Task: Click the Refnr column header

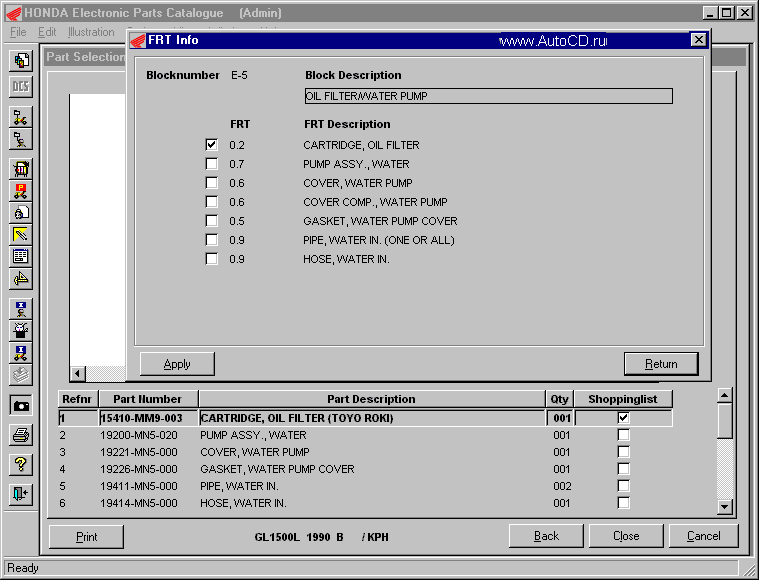Action: [77, 399]
